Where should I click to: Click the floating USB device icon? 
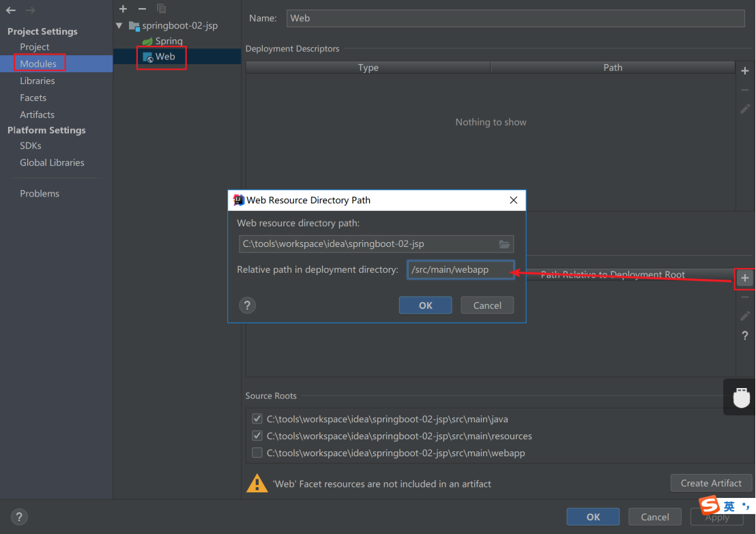[x=742, y=397]
